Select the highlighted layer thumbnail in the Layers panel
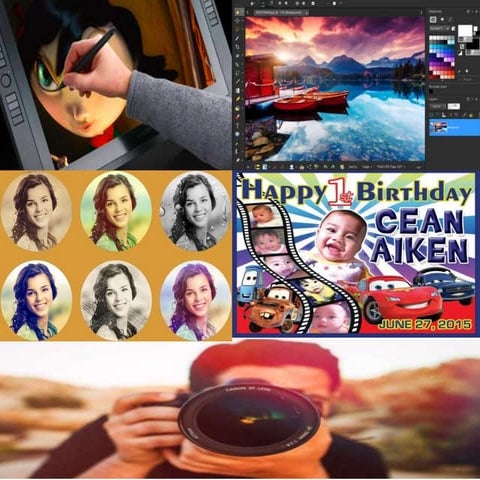Image resolution: width=480 pixels, height=480 pixels. click(x=441, y=127)
